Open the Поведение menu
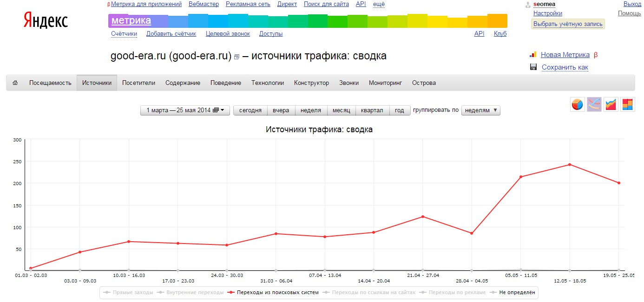Screen dimensions: 644x302 226,83
